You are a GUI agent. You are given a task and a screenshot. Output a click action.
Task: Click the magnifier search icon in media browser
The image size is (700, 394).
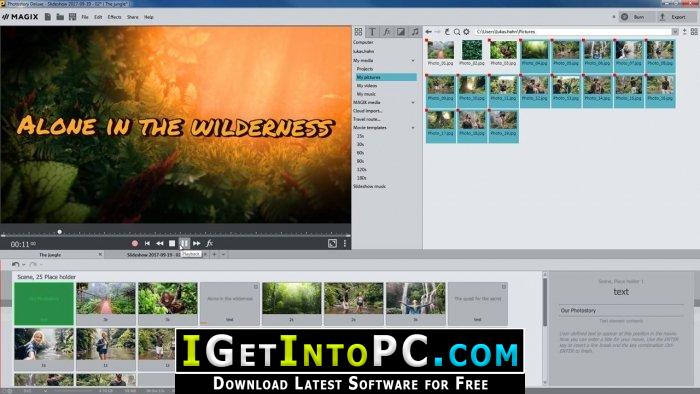[x=457, y=32]
